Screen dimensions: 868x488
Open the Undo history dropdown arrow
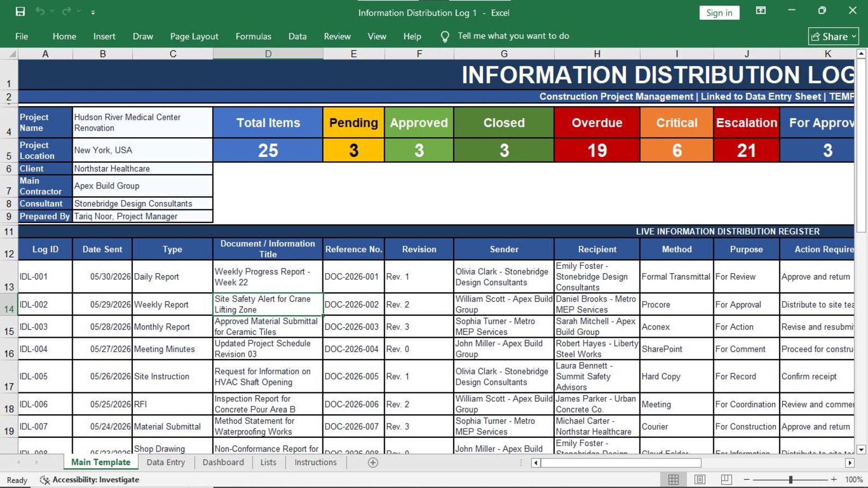click(x=52, y=11)
